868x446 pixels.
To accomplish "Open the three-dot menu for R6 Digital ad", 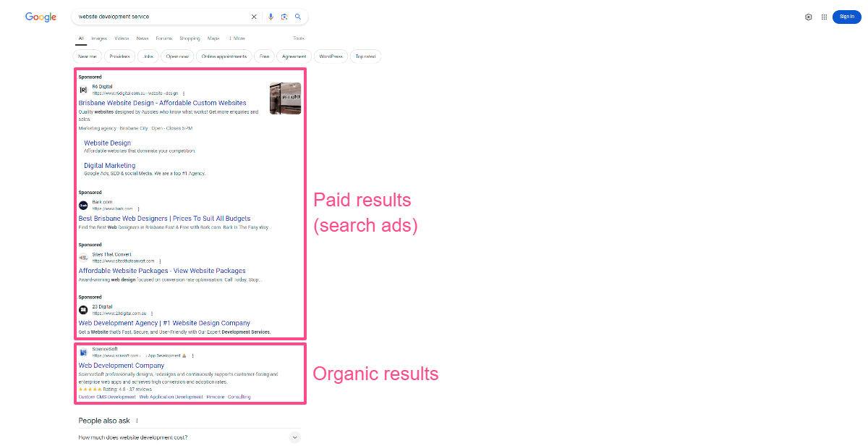I will tap(184, 93).
